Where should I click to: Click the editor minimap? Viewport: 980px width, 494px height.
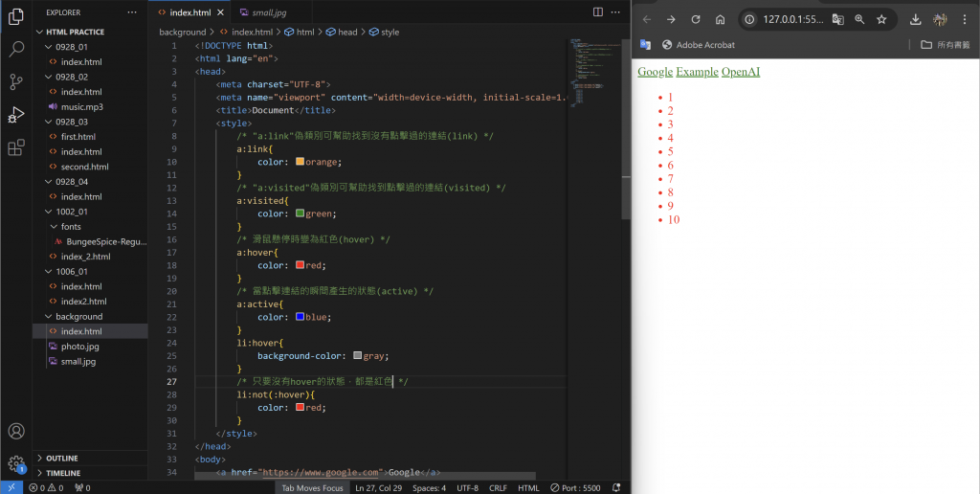point(593,72)
